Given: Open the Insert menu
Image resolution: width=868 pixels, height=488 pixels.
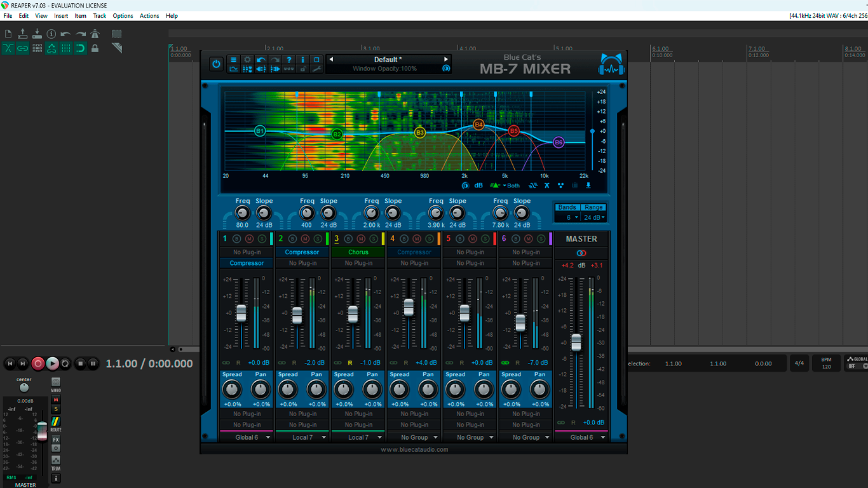Looking at the screenshot, I should pyautogui.click(x=61, y=16).
